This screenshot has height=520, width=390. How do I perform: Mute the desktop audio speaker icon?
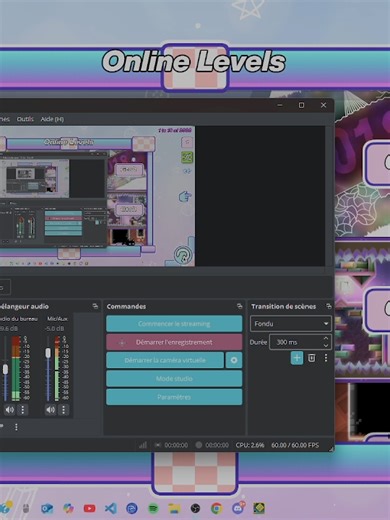click(10, 409)
